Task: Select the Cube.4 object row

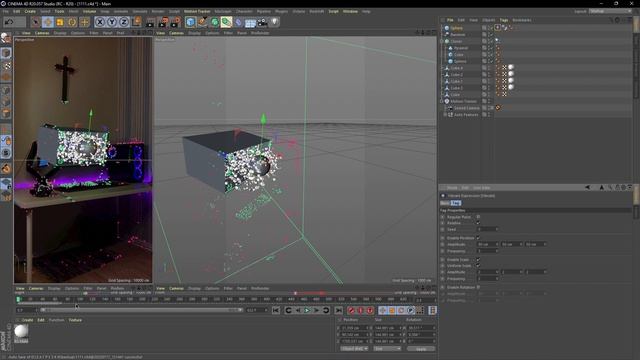Action: (457, 68)
